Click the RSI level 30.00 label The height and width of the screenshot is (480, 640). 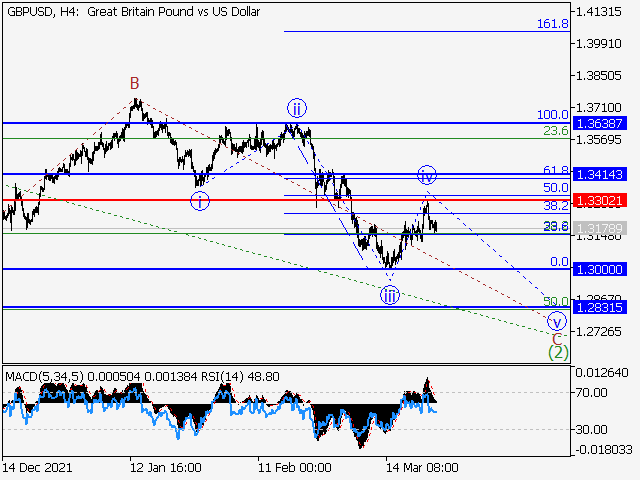(x=591, y=429)
